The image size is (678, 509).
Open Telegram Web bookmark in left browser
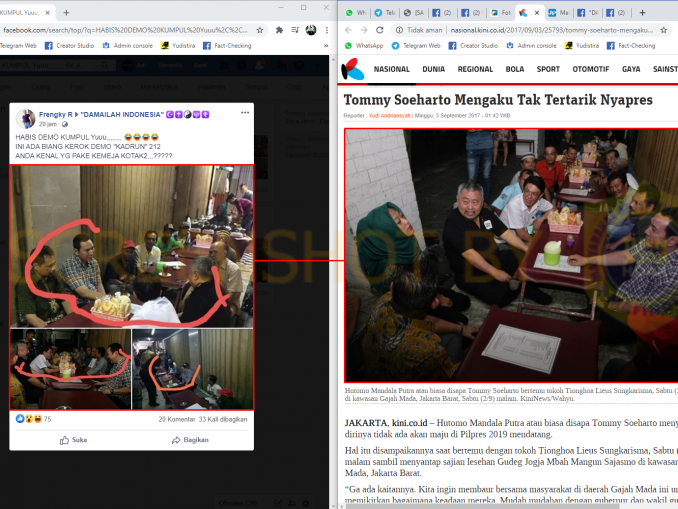coord(18,45)
